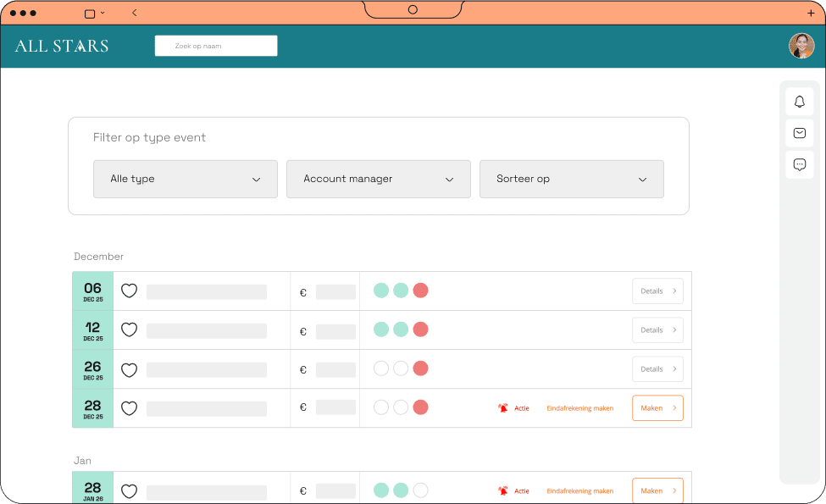This screenshot has height=504, width=826.
Task: Open the chat bubble icon
Action: tap(799, 164)
